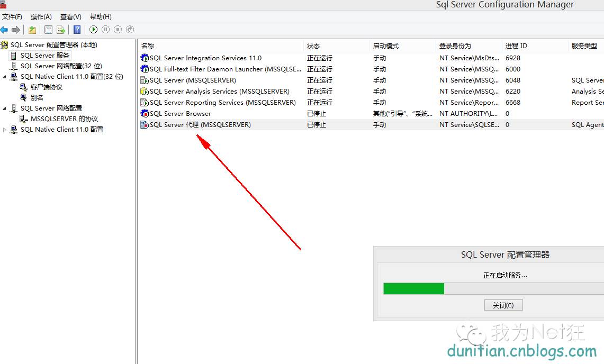Click NT Service\SQLSE... login cell
604x364 pixels.
[x=469, y=125]
